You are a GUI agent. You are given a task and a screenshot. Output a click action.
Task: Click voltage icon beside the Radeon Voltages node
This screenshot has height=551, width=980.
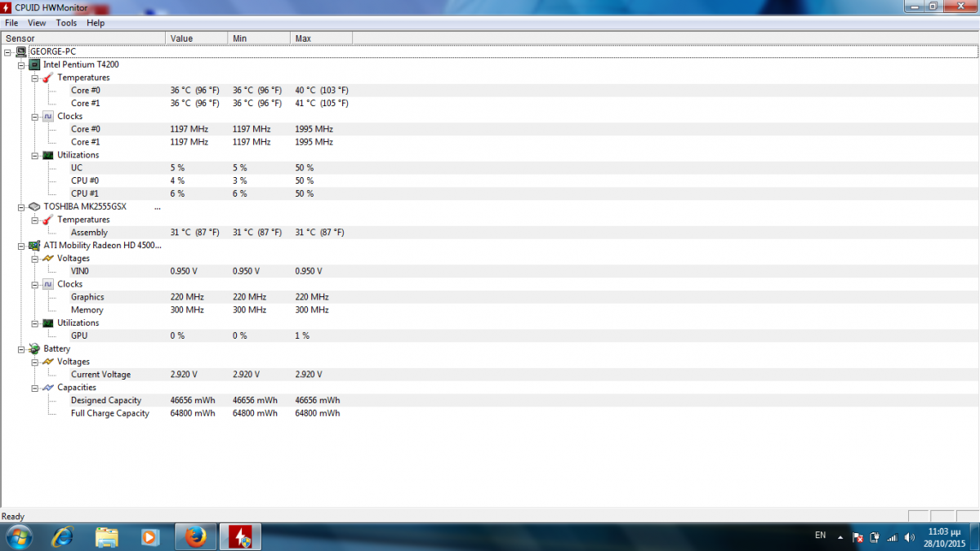(x=48, y=258)
